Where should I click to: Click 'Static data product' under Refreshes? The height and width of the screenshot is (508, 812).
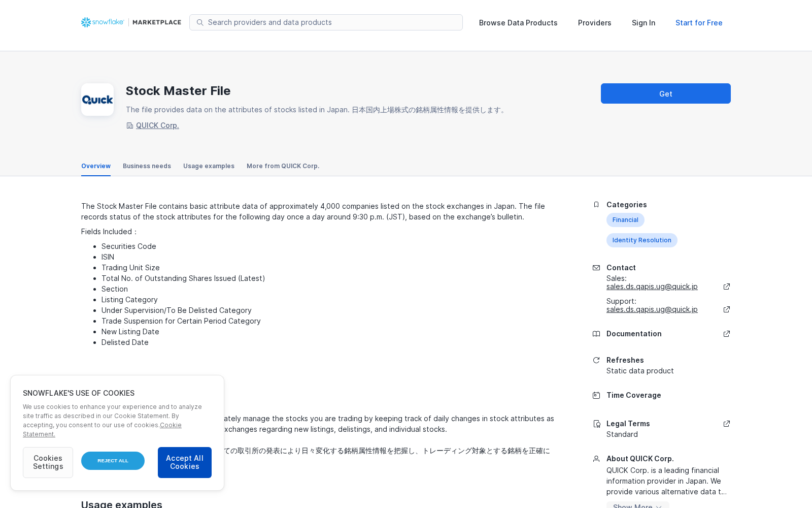pyautogui.click(x=640, y=371)
